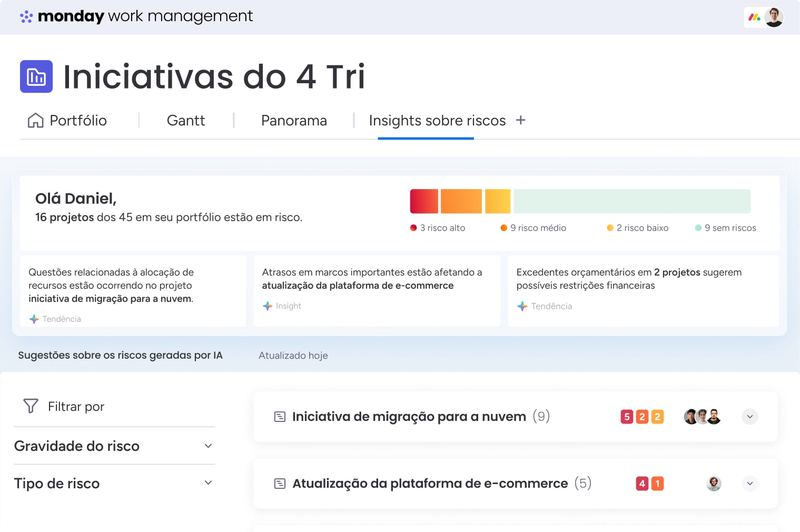800x532 pixels.
Task: Click orange badge 1 on e-commerce row
Action: (x=657, y=484)
